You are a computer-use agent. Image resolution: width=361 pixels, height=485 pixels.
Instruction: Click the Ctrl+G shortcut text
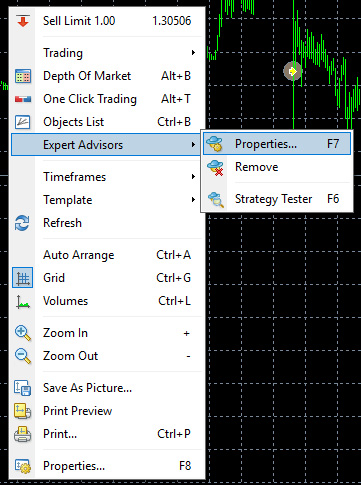coord(174,278)
